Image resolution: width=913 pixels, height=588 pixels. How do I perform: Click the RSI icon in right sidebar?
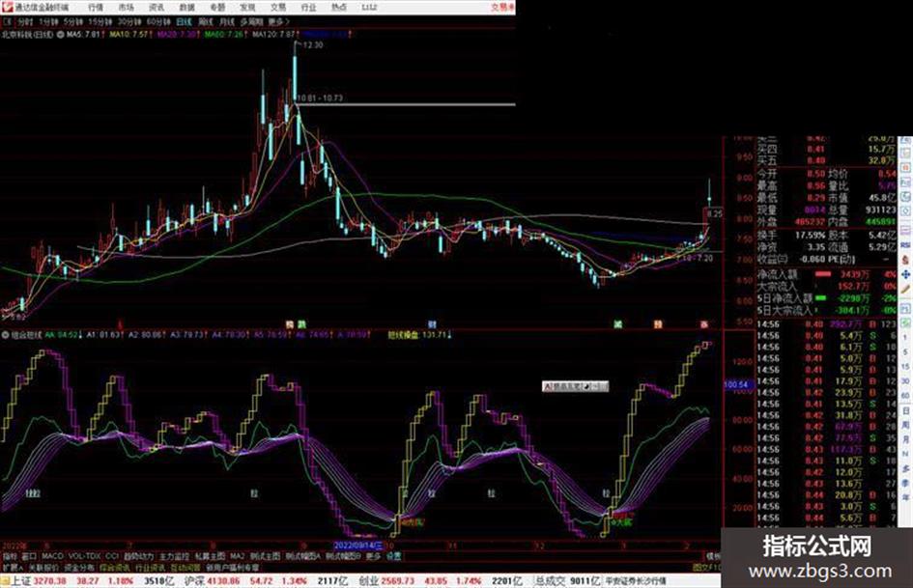(x=905, y=244)
